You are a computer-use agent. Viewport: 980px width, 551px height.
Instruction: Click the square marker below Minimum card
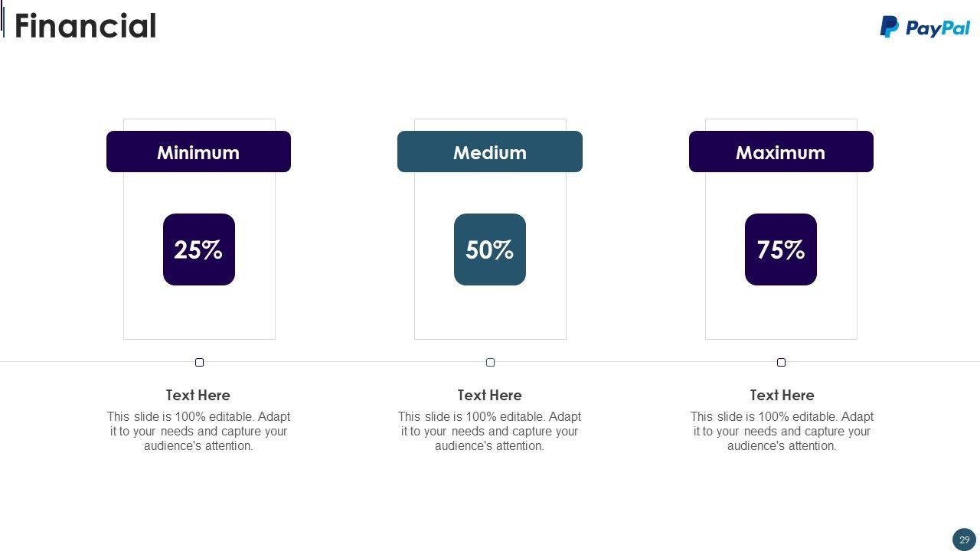199,362
